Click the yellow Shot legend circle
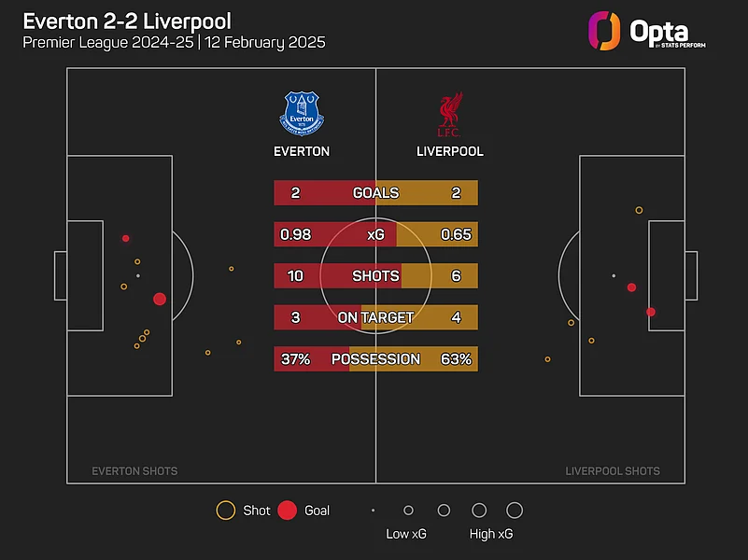 pyautogui.click(x=225, y=511)
